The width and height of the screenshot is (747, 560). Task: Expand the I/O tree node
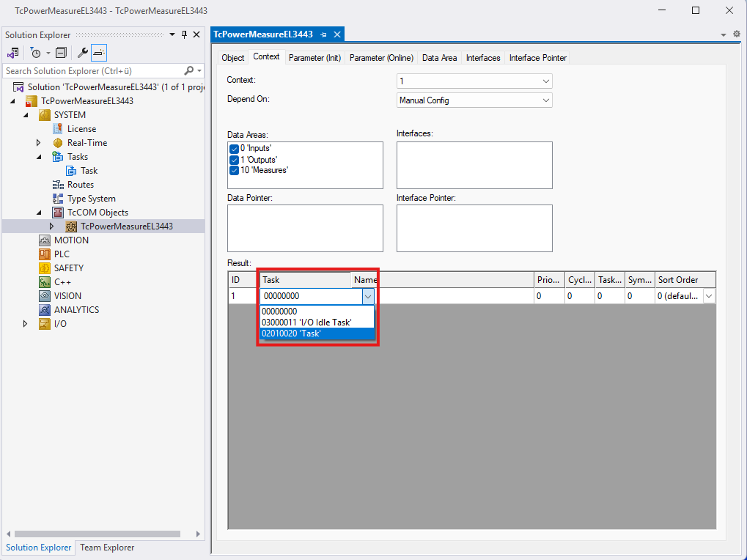(27, 324)
